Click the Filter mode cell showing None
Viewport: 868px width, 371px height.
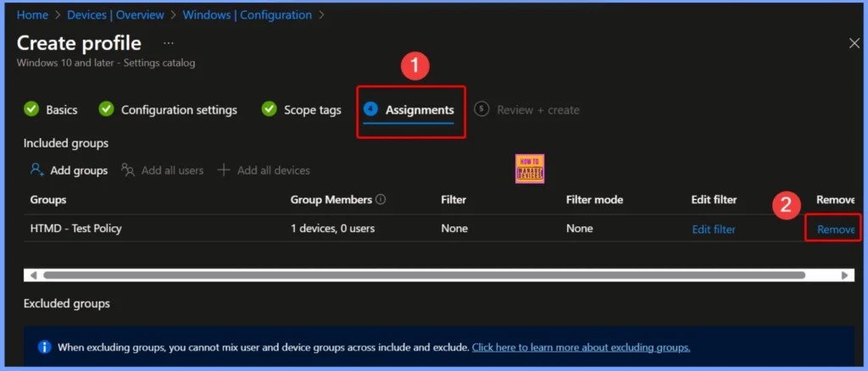point(580,229)
